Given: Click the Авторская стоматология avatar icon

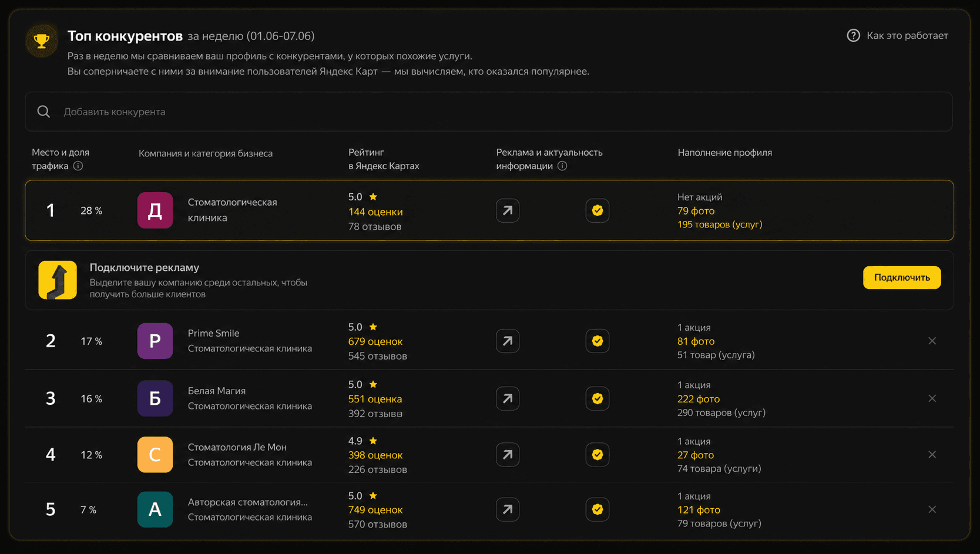Looking at the screenshot, I should [155, 509].
